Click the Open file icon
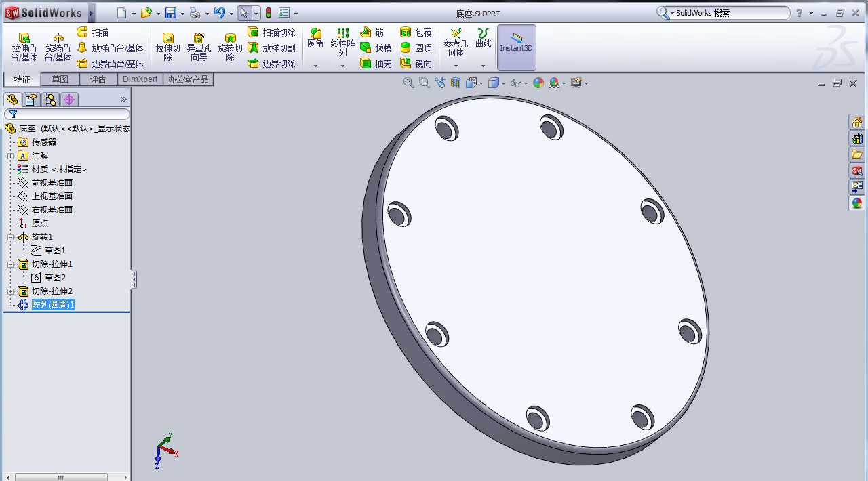The image size is (868, 481). pyautogui.click(x=146, y=13)
